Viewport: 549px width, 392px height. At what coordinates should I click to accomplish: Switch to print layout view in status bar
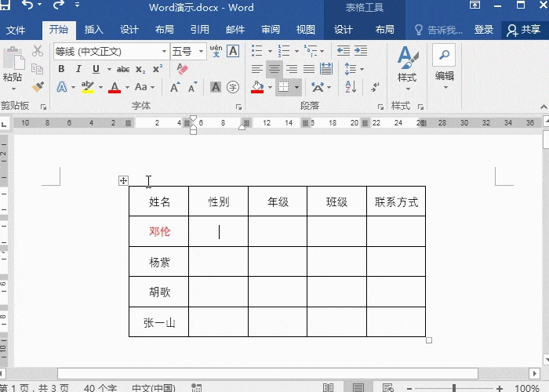point(358,387)
